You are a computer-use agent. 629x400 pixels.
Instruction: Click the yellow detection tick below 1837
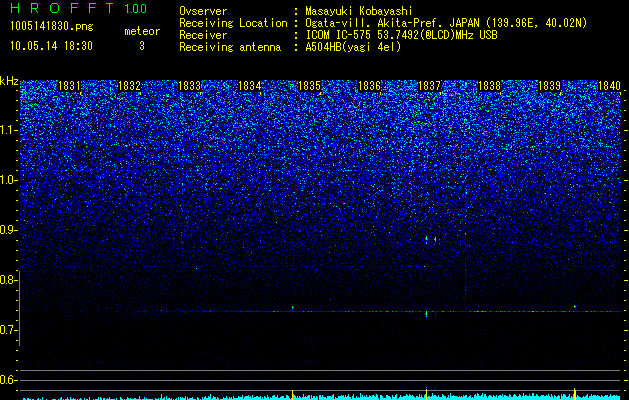(x=426, y=394)
